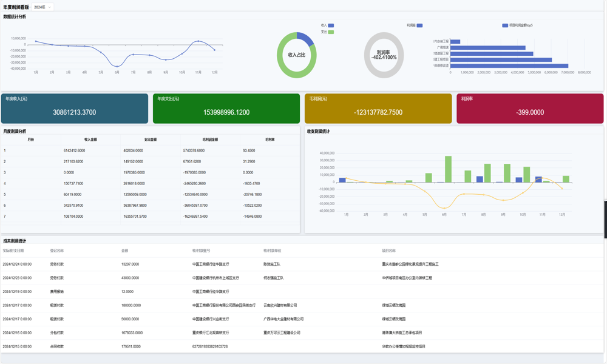Toggle the 利润率 legend swatch
The height and width of the screenshot is (364, 607).
[419, 25]
